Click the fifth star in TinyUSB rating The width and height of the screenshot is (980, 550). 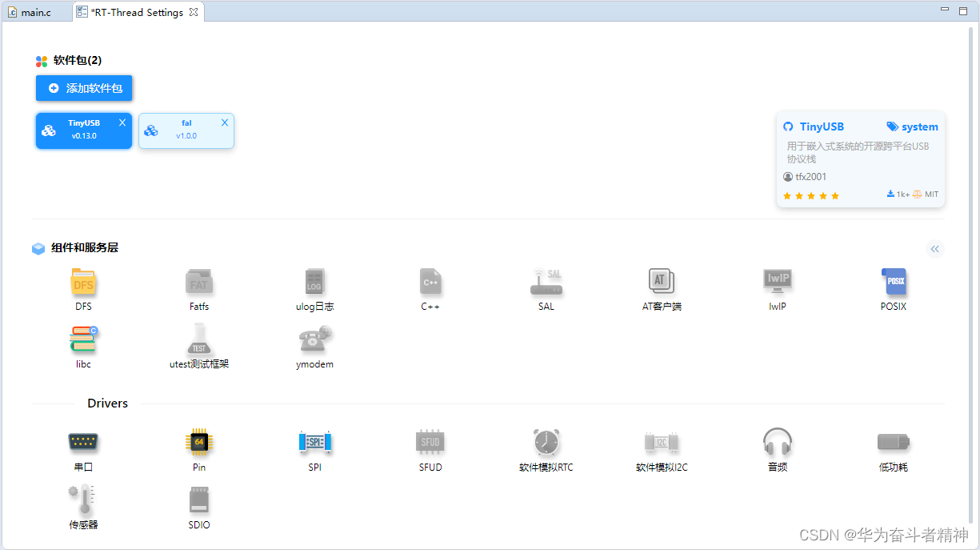pyautogui.click(x=835, y=195)
